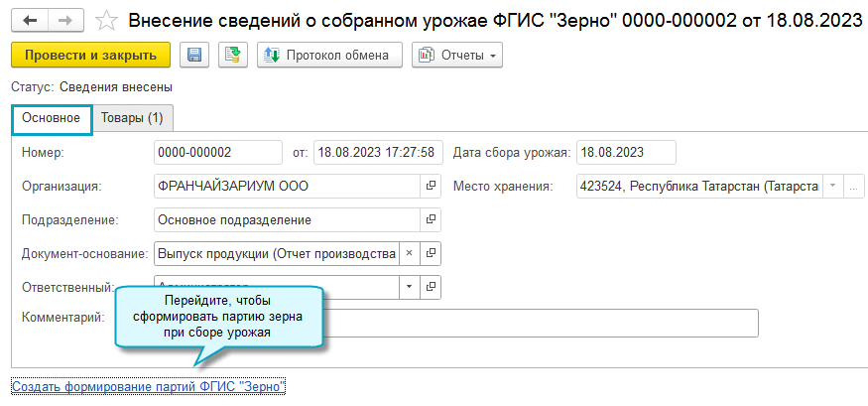Clear the Документ-основание field
The height and width of the screenshot is (406, 868).
tap(409, 253)
